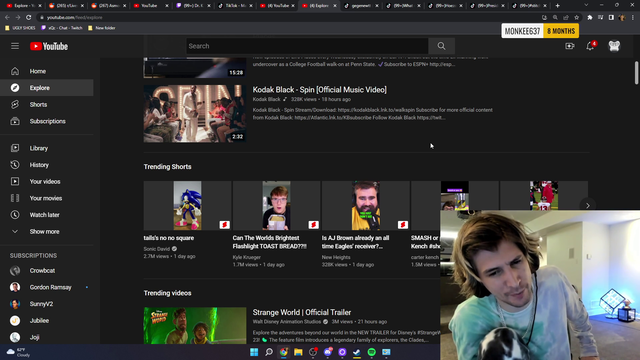This screenshot has height=360, width=640.
Task: Open browser extensions puzzle icon
Action: coord(590,18)
